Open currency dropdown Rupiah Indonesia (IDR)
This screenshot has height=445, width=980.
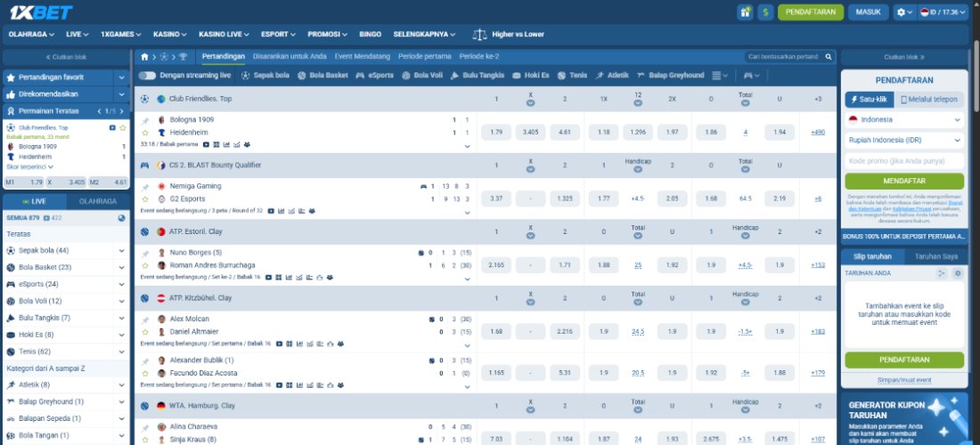(903, 141)
